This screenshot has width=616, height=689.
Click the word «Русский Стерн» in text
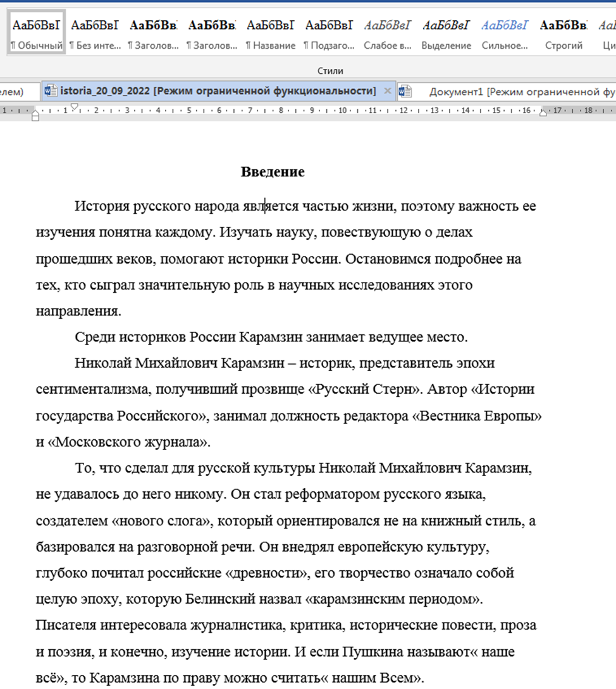point(364,389)
